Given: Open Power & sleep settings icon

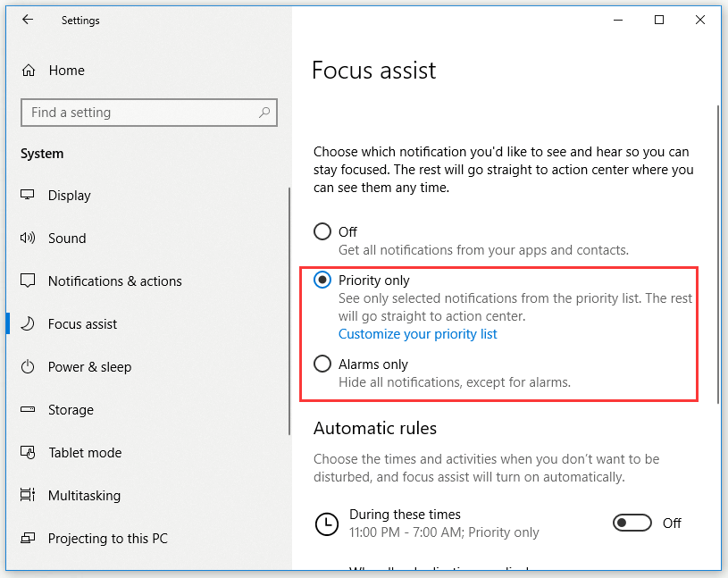Looking at the screenshot, I should (x=28, y=366).
